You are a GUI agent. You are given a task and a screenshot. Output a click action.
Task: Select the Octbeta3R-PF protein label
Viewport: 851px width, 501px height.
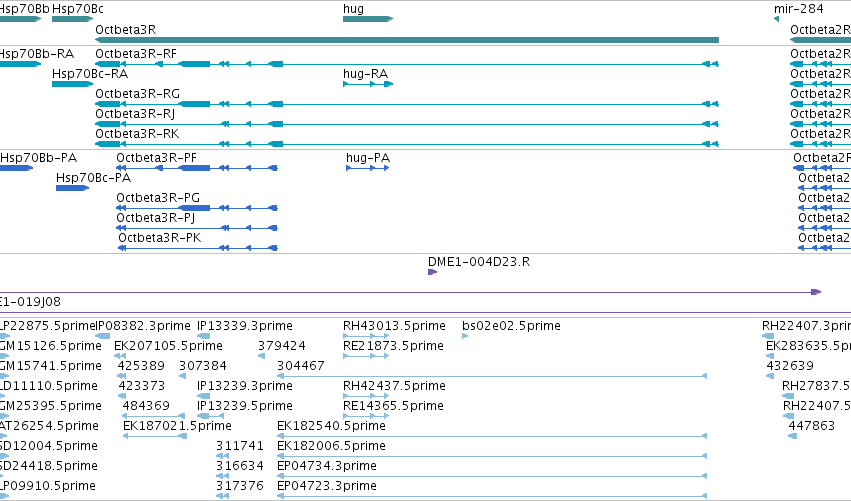point(156,158)
